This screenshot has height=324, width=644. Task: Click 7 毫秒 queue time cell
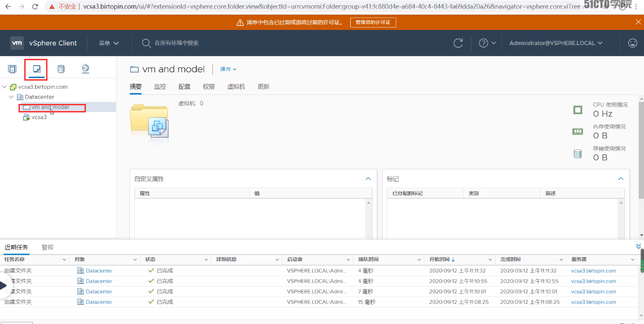click(x=365, y=292)
